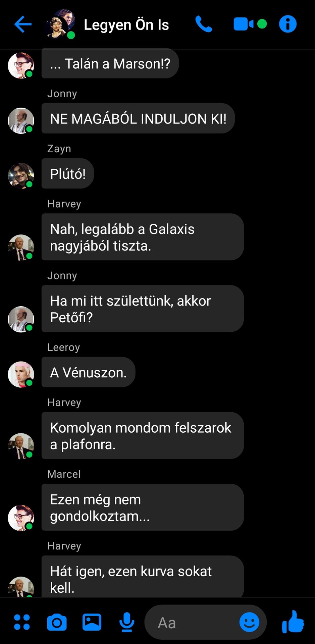
Task: Open the photo gallery picker icon
Action: pos(92,622)
